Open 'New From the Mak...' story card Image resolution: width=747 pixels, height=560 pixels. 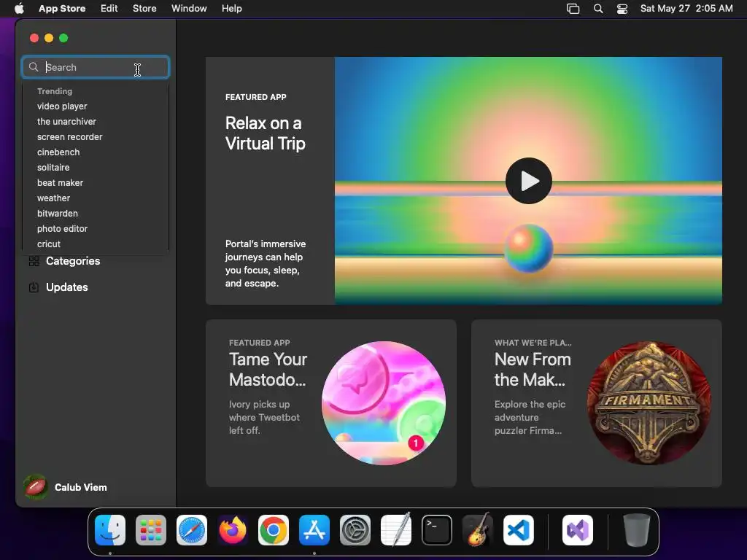click(x=597, y=402)
